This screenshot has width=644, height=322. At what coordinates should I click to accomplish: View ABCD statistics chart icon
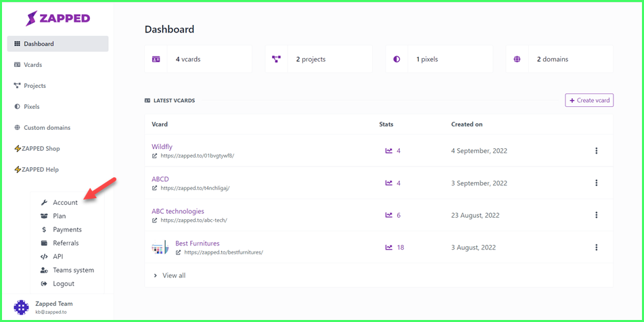click(388, 183)
